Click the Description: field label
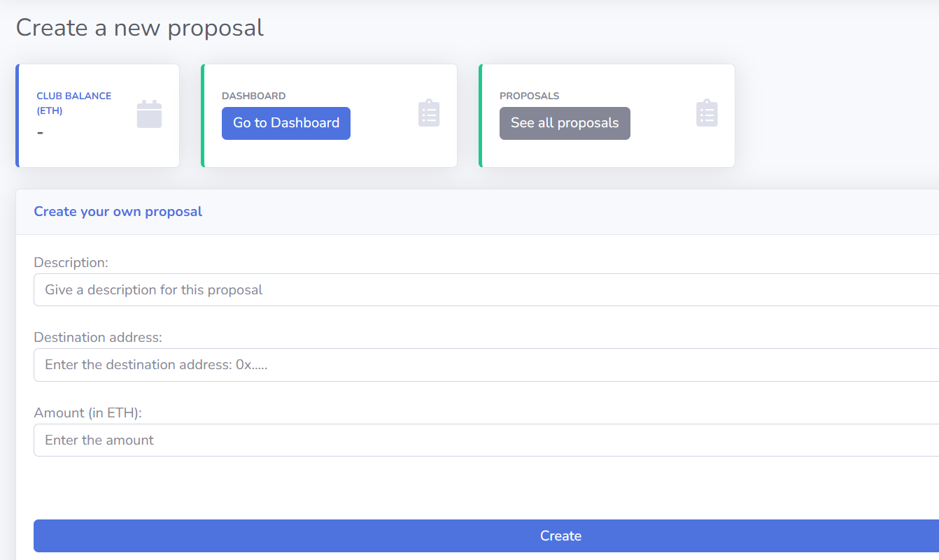Image resolution: width=939 pixels, height=560 pixels. [x=71, y=262]
